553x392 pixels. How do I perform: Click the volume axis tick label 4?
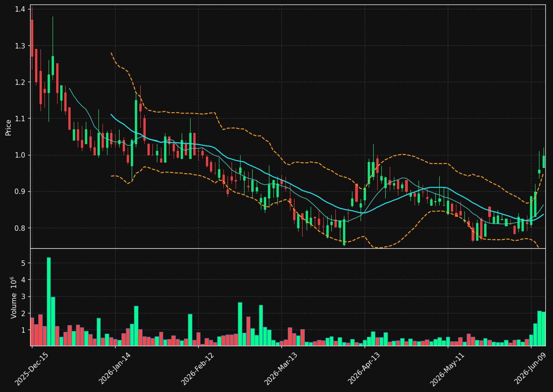click(x=23, y=280)
